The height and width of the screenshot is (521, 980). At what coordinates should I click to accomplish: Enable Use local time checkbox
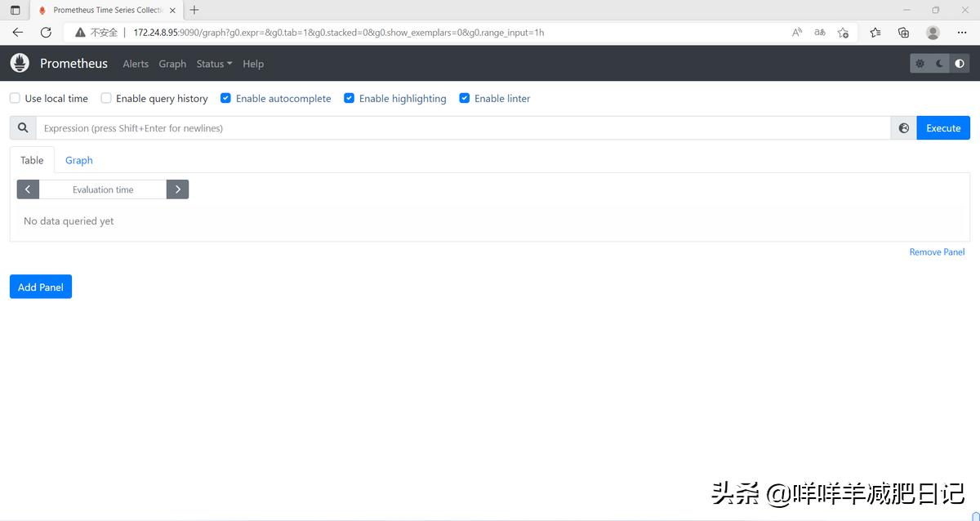click(x=15, y=98)
